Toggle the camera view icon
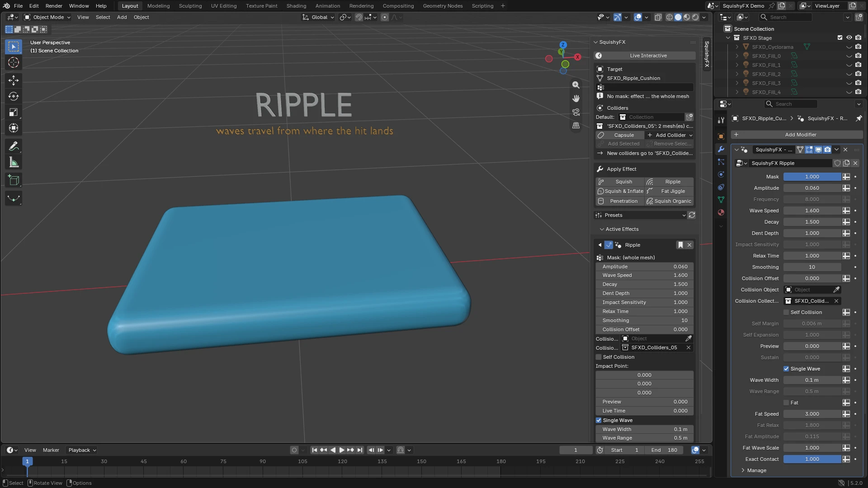 point(576,112)
